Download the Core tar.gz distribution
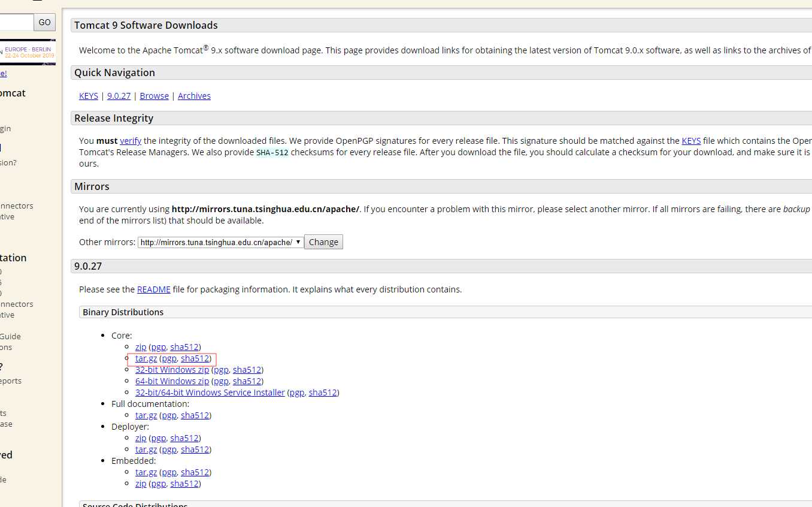 [x=146, y=358]
